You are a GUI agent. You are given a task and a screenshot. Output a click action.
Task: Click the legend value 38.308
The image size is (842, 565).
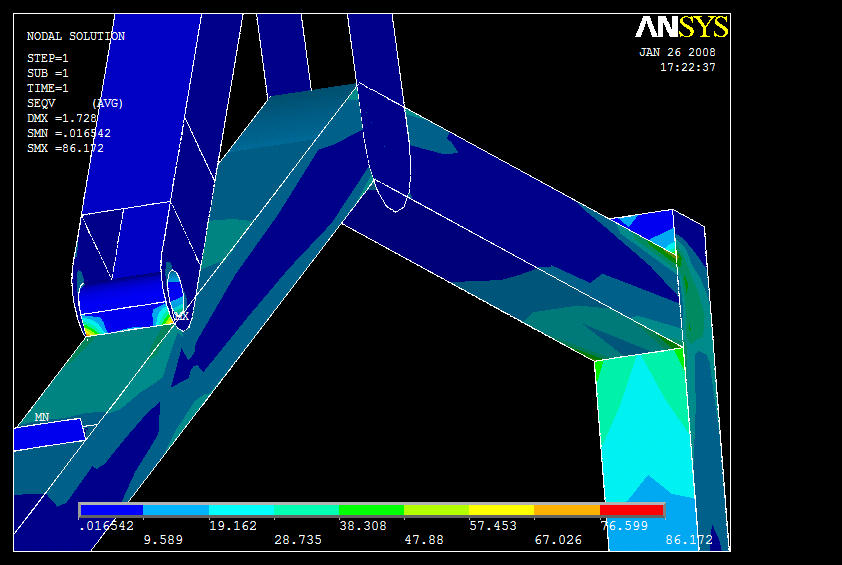pos(363,526)
